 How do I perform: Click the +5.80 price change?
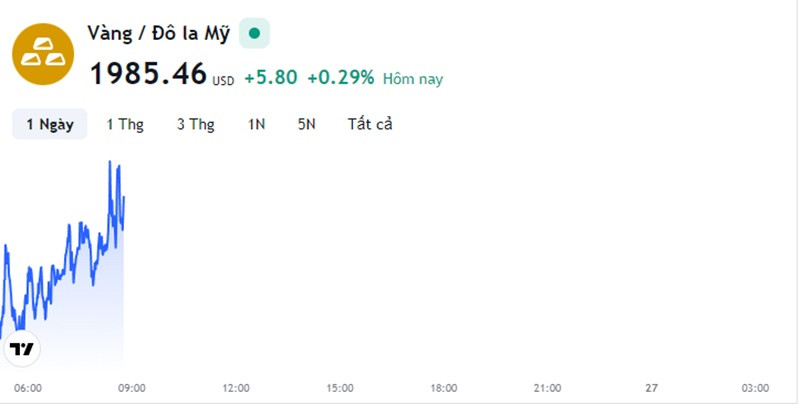coord(271,78)
